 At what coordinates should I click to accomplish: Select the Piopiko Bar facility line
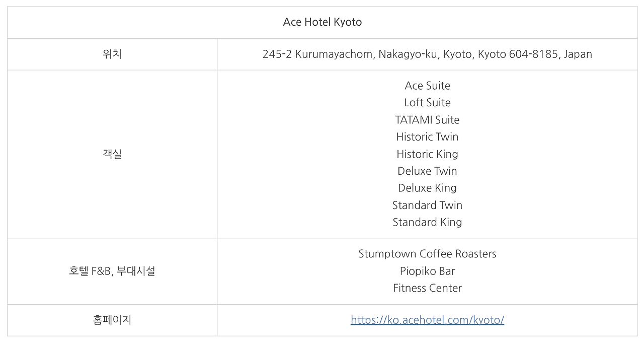pos(427,271)
